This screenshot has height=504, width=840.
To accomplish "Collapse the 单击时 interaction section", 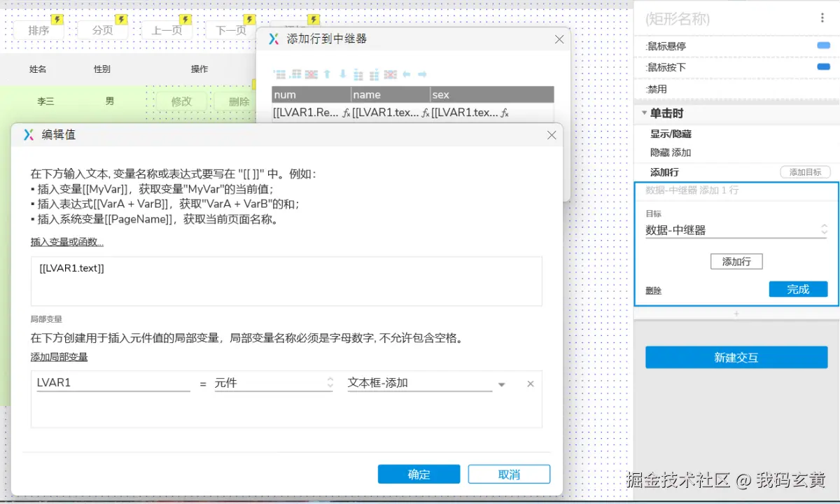I will [x=644, y=113].
